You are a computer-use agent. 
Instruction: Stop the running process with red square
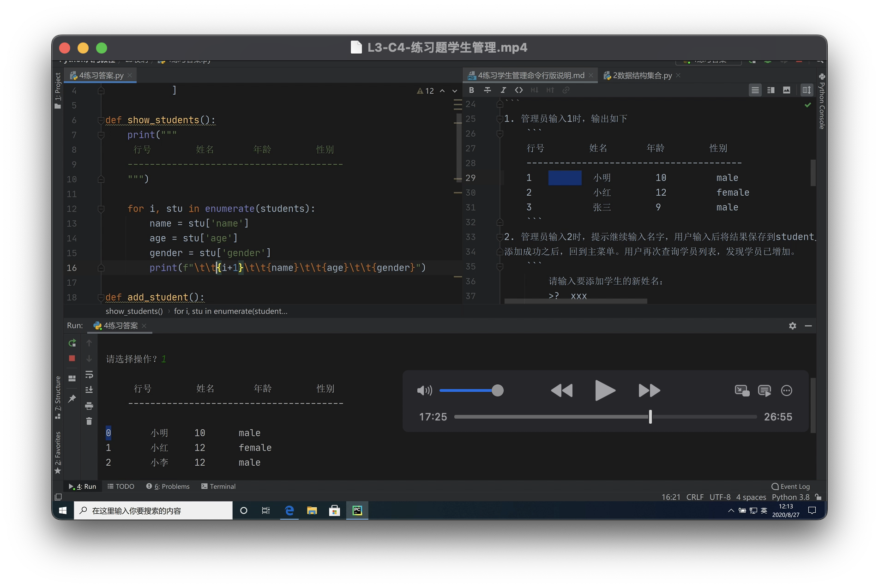[x=72, y=358]
